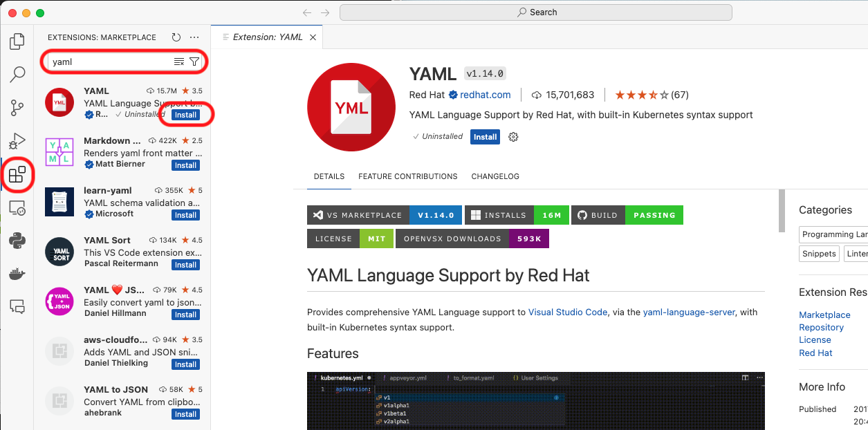The width and height of the screenshot is (868, 430).
Task: Select YAML Red Hat extension list icon
Action: point(59,102)
